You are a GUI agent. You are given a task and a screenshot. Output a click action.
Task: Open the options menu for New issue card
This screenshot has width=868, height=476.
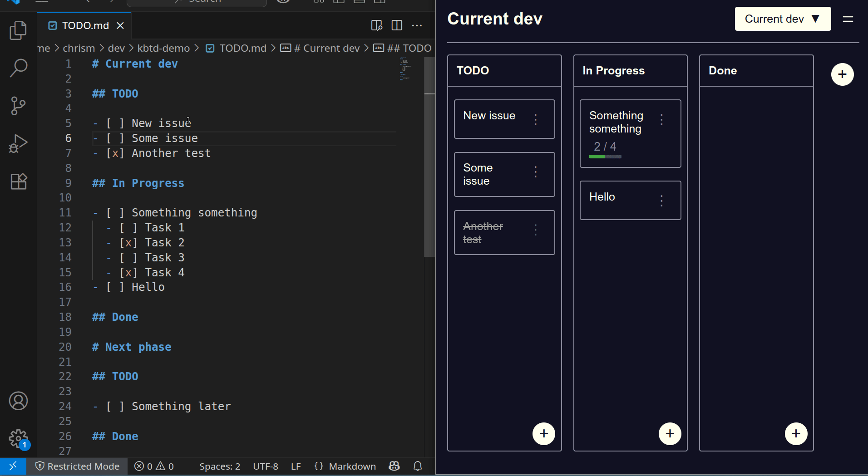coord(536,119)
